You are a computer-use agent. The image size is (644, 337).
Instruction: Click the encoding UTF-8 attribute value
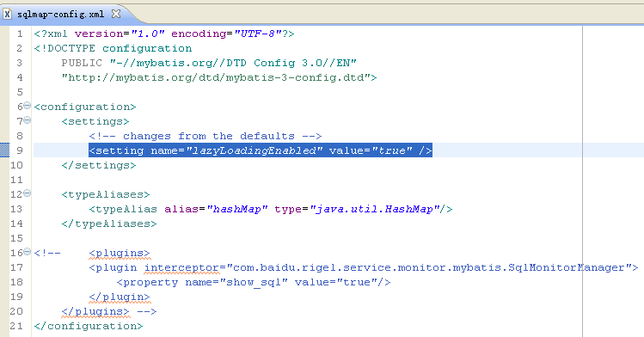click(x=258, y=34)
